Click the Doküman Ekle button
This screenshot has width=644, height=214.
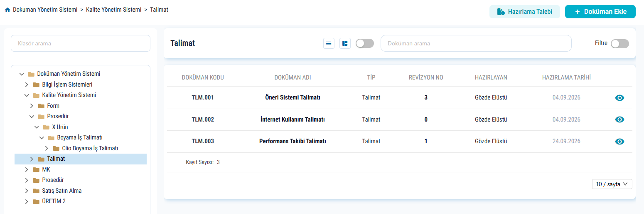600,12
